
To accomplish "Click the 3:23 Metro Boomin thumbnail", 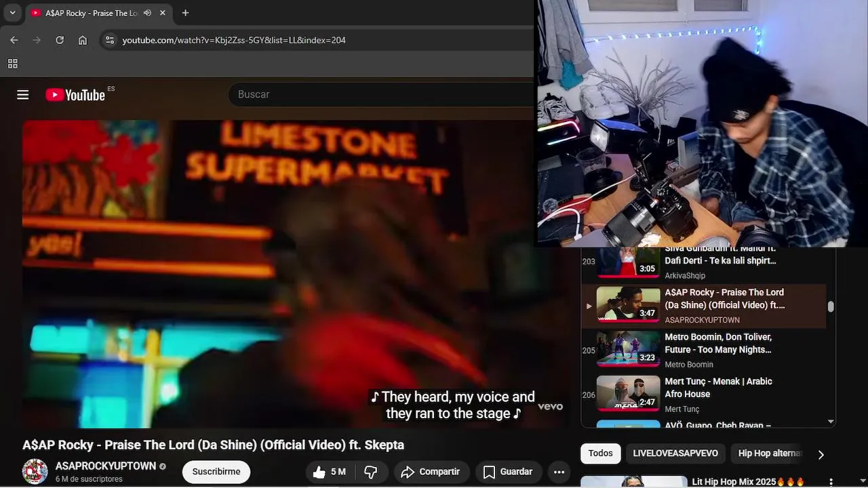I will pos(628,348).
